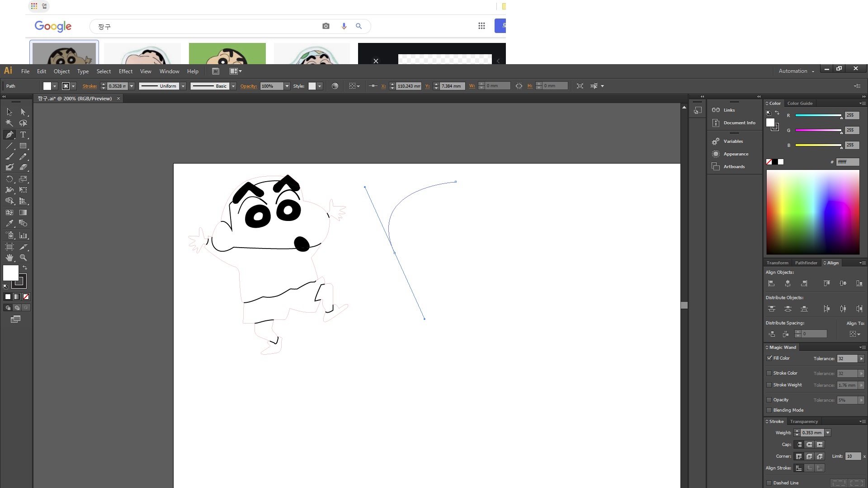868x488 pixels.
Task: Choose the Blob Brush tool
Action: [9, 167]
